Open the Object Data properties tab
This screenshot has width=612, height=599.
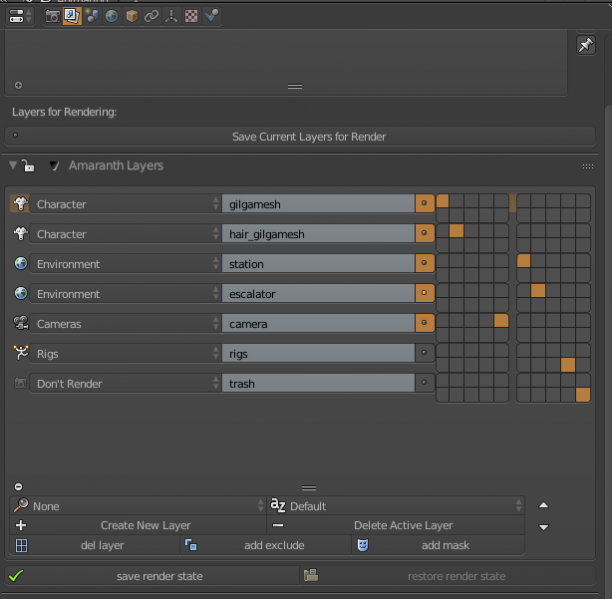pyautogui.click(x=171, y=16)
